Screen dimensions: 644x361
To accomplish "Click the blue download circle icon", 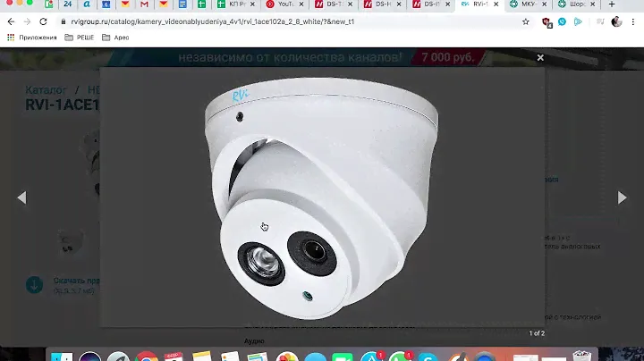I will (x=33, y=285).
